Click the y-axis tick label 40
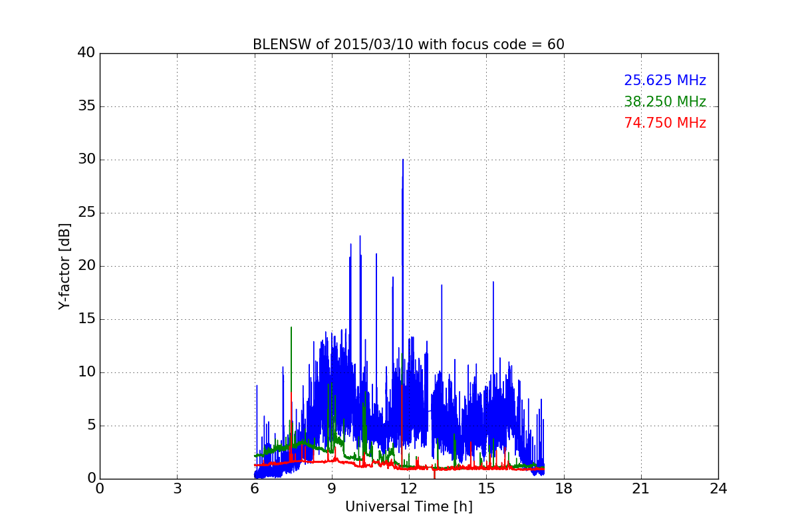 coord(86,53)
